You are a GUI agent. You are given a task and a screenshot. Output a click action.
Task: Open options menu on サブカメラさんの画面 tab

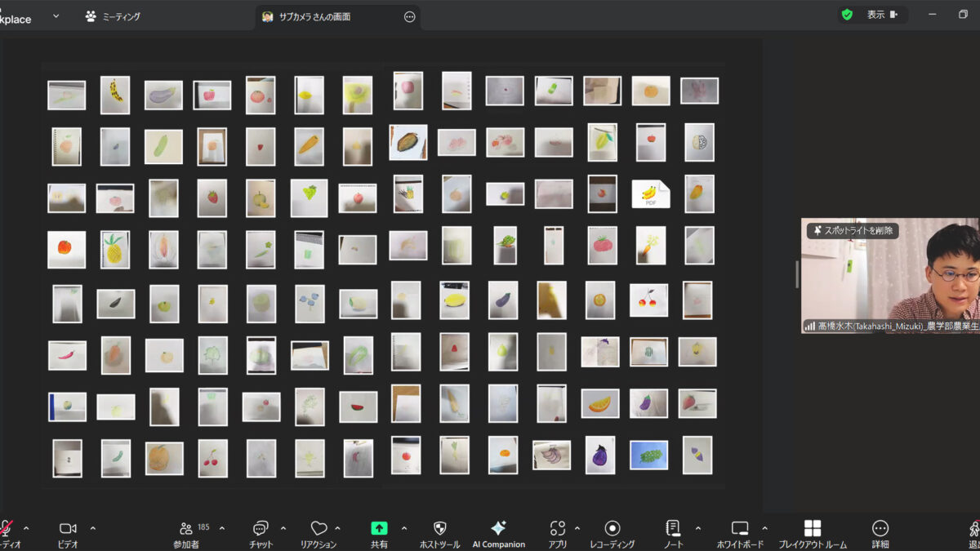(410, 17)
